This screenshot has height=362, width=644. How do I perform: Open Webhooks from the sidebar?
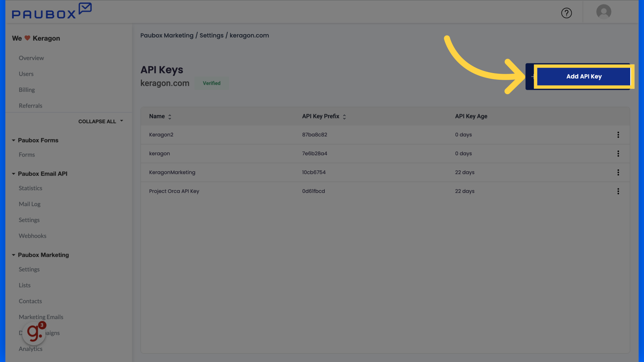click(33, 236)
